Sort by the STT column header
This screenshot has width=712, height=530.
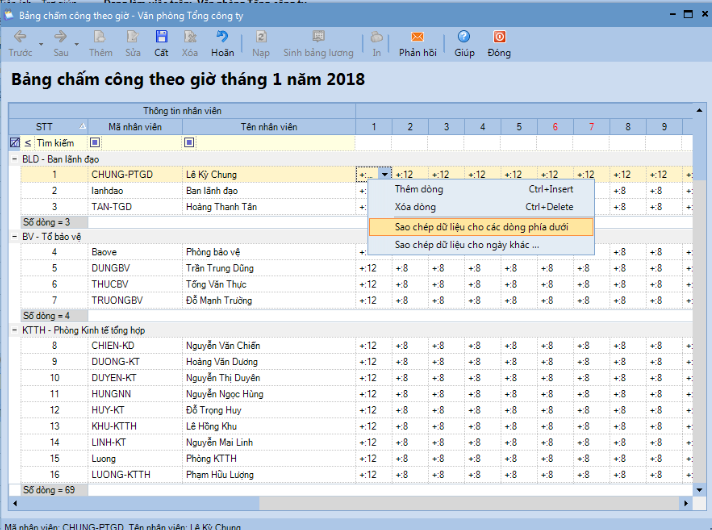coord(48,127)
